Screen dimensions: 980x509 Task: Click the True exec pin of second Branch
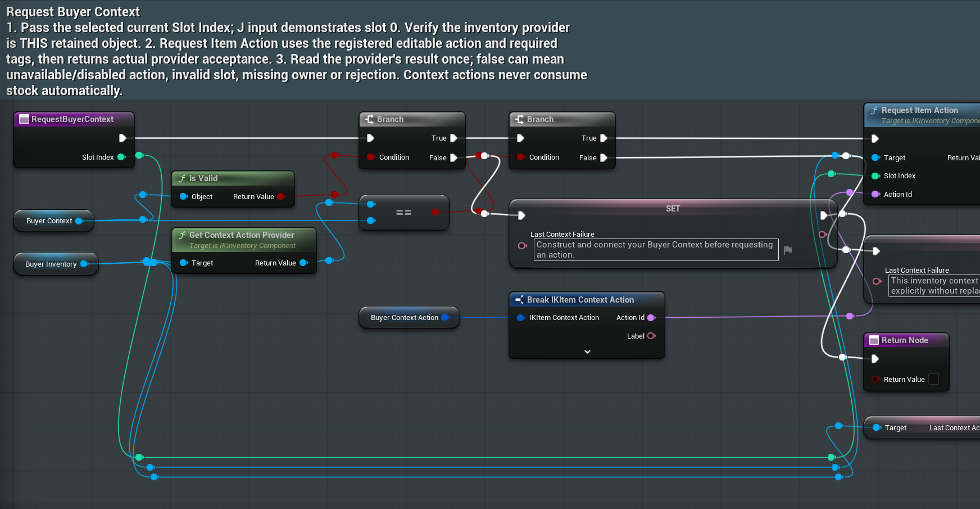tap(604, 138)
